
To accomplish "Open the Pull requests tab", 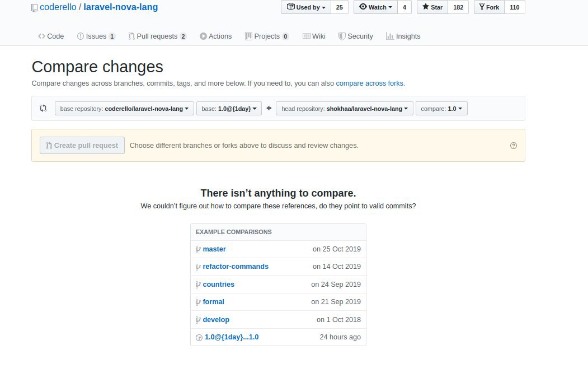I will [x=157, y=36].
